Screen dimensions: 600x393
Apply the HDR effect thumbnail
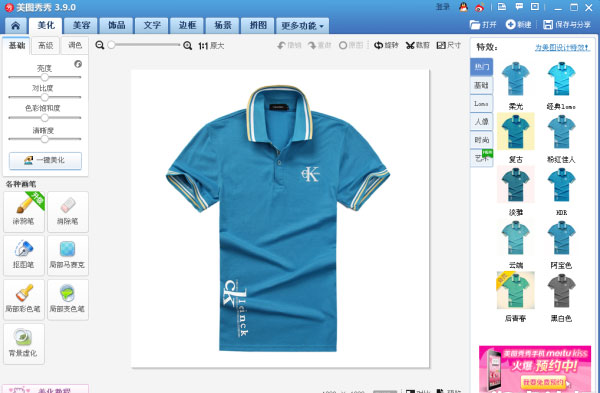pos(561,184)
